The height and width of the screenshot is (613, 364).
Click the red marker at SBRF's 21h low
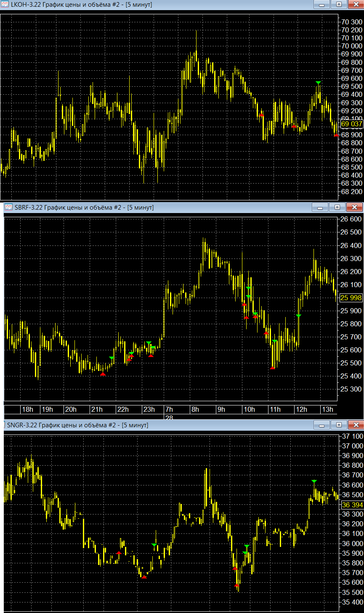click(x=103, y=373)
